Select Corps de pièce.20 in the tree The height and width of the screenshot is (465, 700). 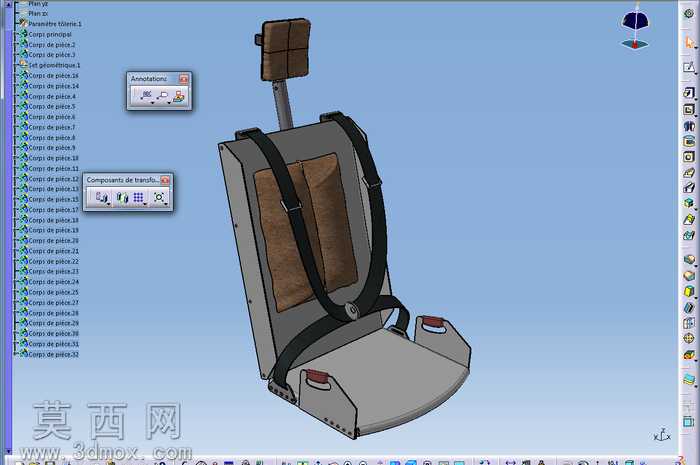pos(54,241)
